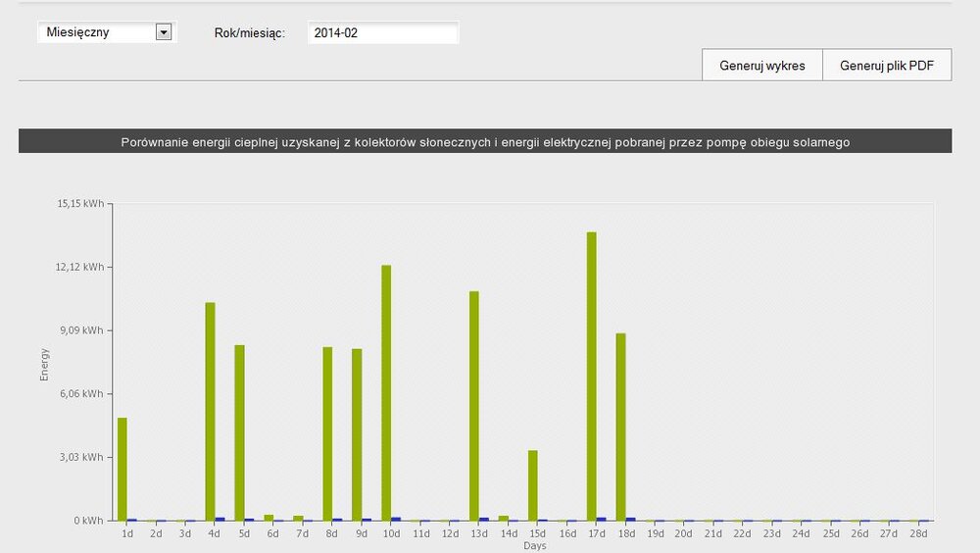The image size is (980, 553).
Task: Click the dropdown arrow next to Miesięczny
Action: pos(164,32)
